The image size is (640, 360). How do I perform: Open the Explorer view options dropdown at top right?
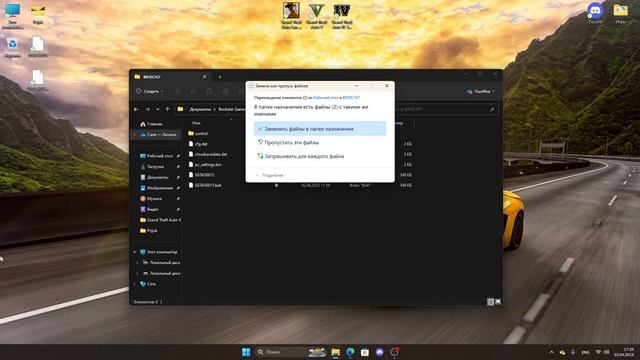[480, 91]
